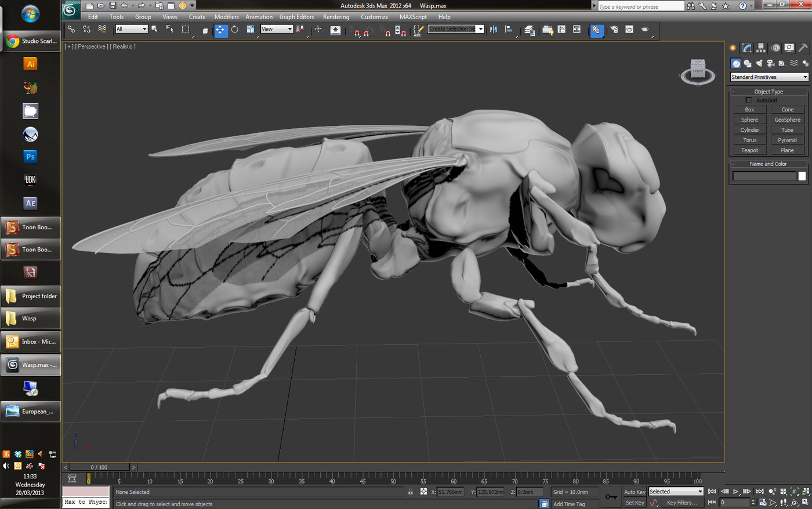Open the selection filter 'All' dropdown
Screen dimensions: 812x509
(x=132, y=29)
